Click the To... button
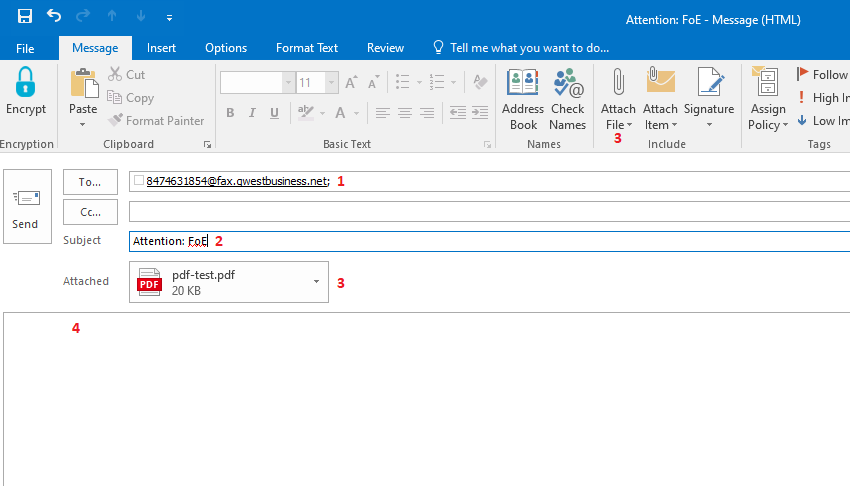850x486 pixels. 90,182
